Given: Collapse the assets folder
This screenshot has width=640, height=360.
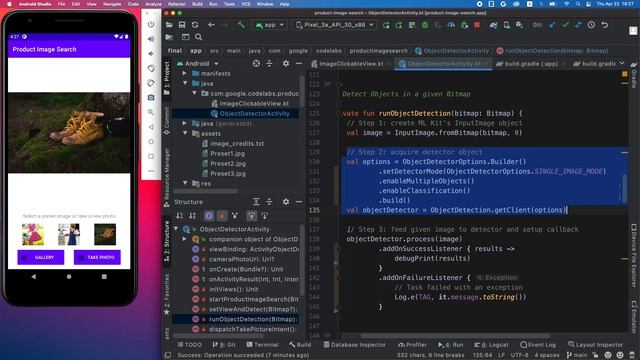Looking at the screenshot, I should [185, 133].
